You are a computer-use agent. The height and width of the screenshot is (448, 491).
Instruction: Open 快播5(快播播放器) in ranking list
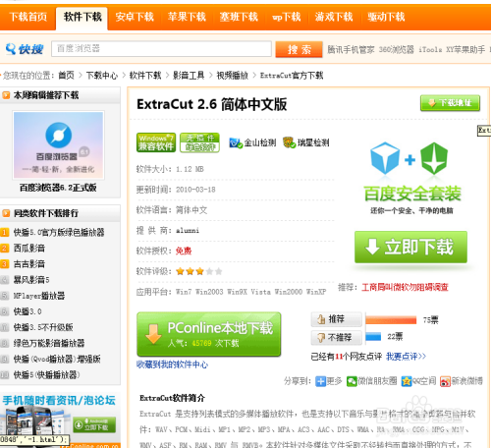(47, 374)
